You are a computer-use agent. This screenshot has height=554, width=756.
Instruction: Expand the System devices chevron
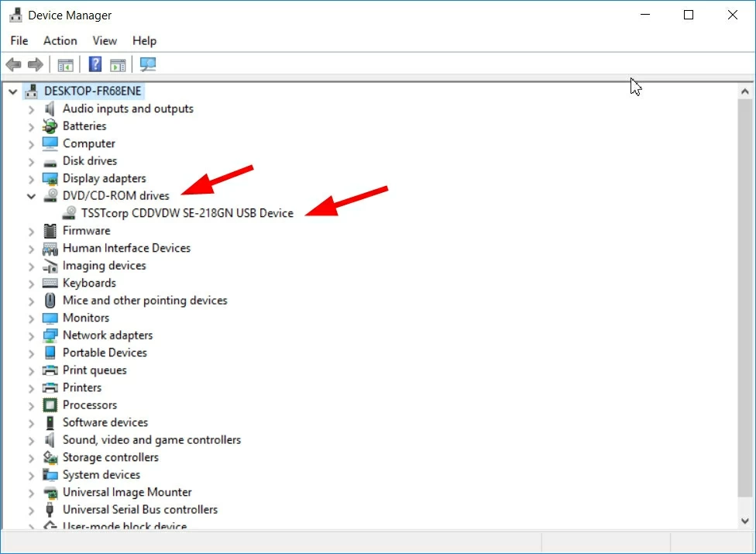coord(31,476)
